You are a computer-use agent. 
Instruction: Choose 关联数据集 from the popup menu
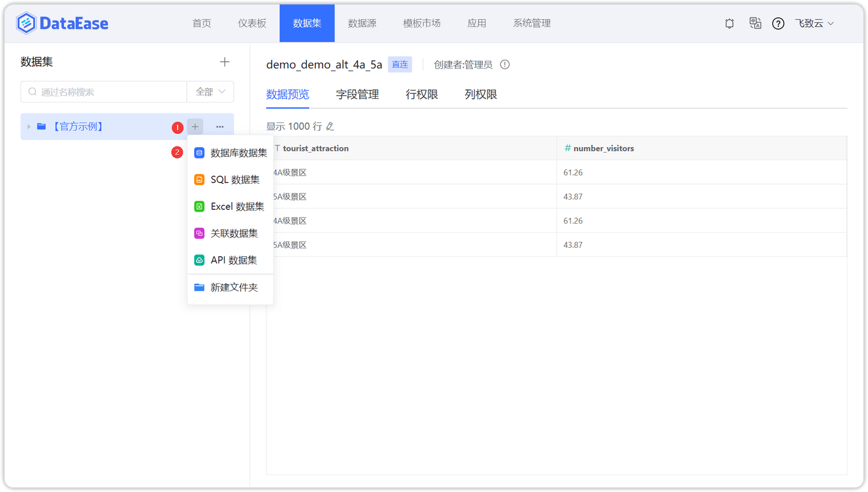tap(230, 233)
